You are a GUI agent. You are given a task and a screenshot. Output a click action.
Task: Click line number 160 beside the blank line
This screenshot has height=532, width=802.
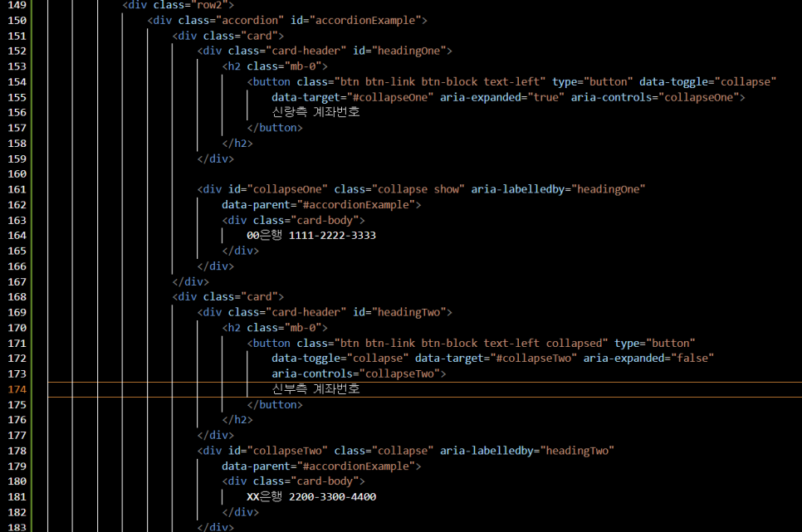17,174
